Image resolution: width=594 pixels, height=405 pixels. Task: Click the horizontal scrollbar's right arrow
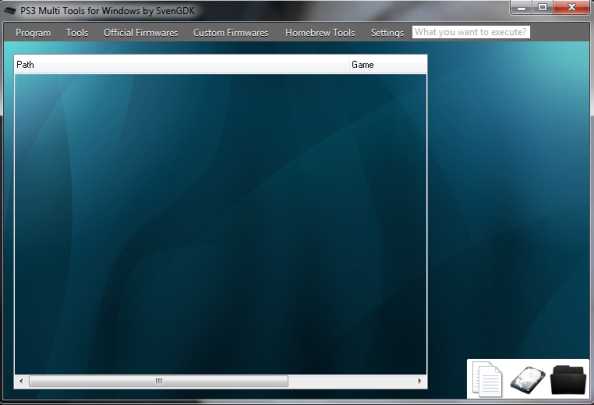point(419,381)
